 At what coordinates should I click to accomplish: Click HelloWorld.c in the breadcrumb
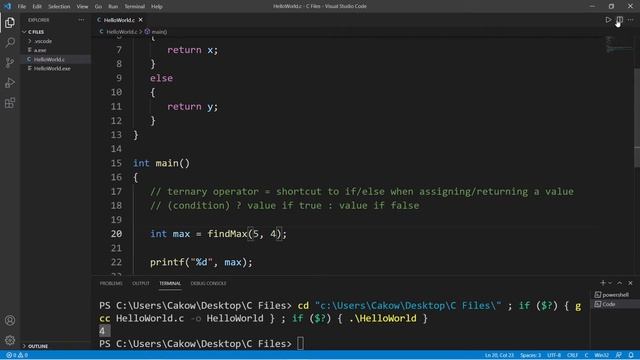pyautogui.click(x=121, y=31)
